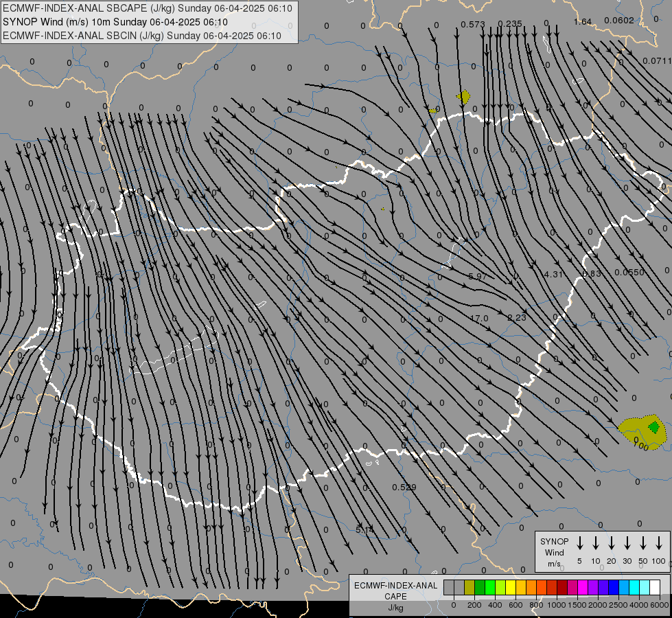Select the pure yellow CAPE legend swatch

click(511, 587)
